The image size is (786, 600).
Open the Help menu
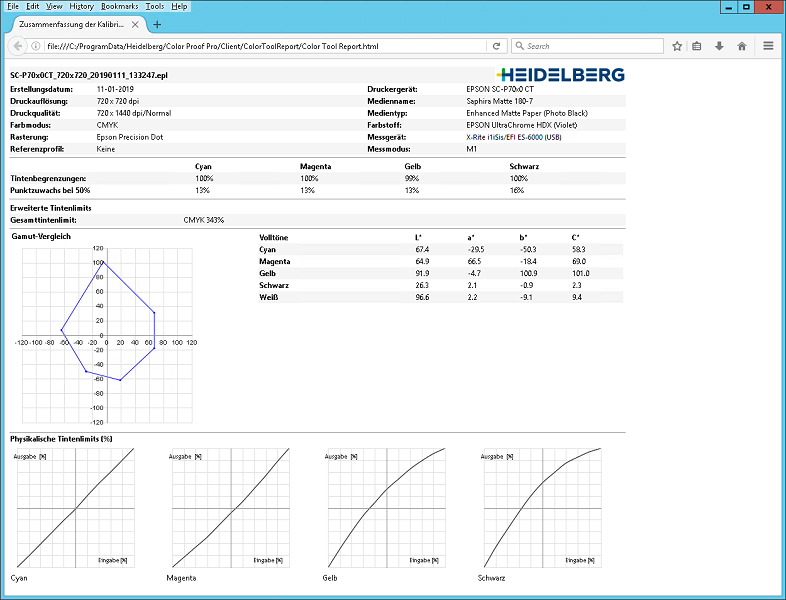click(x=179, y=6)
